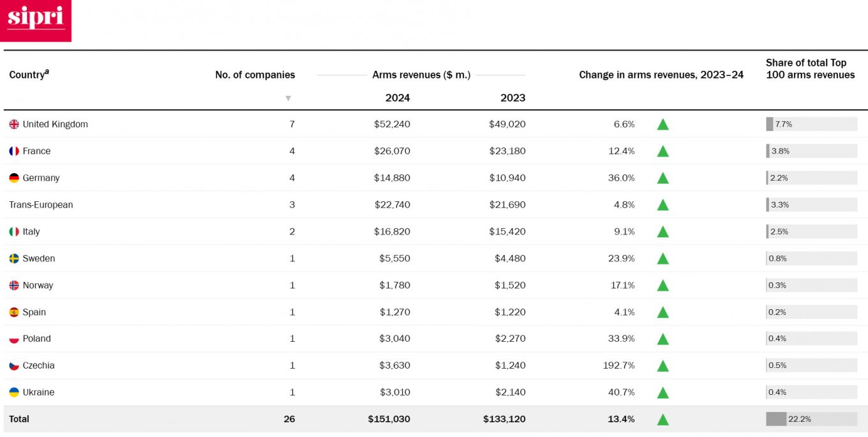Click the United Kingdom flag icon
Screen dimensions: 868x437
coord(14,125)
